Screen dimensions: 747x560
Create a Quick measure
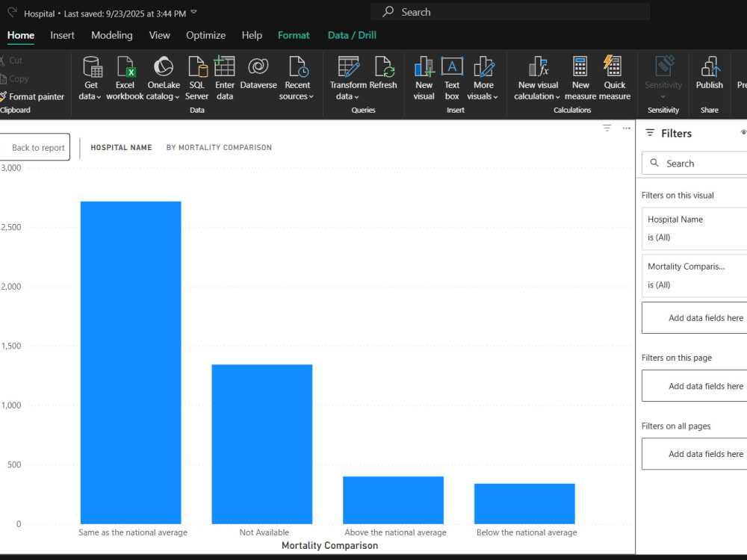[614, 78]
